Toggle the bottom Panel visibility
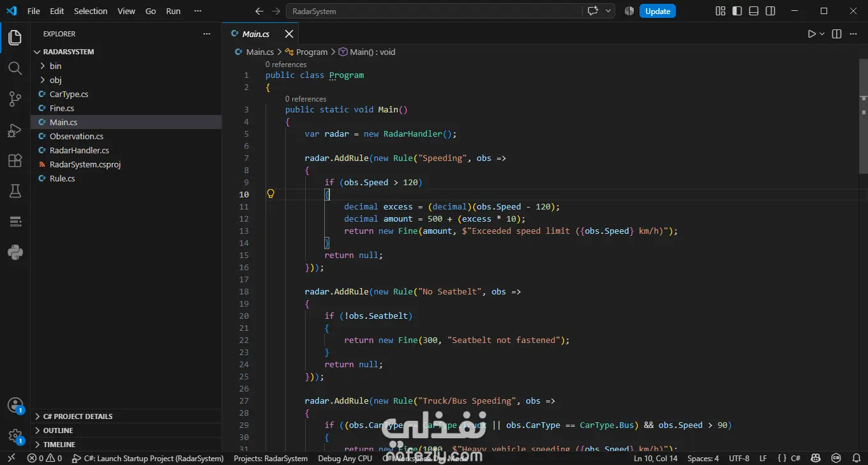 (754, 11)
